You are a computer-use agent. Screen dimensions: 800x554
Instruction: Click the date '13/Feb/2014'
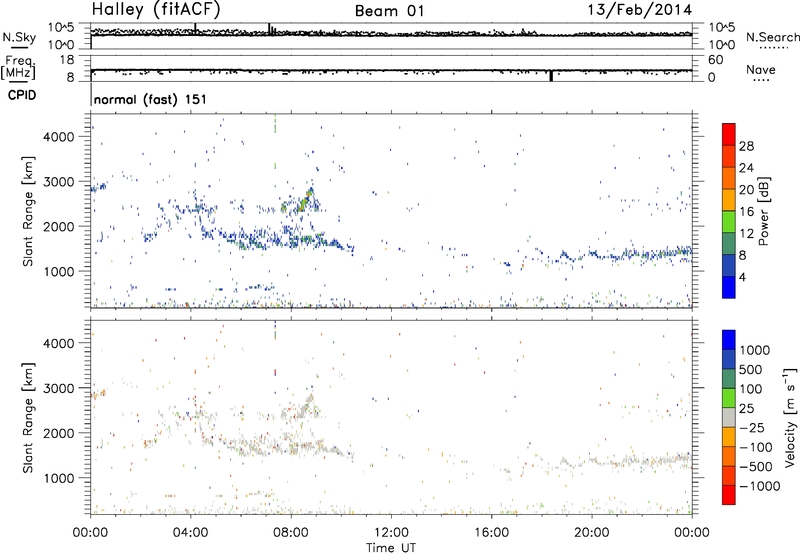coord(640,10)
